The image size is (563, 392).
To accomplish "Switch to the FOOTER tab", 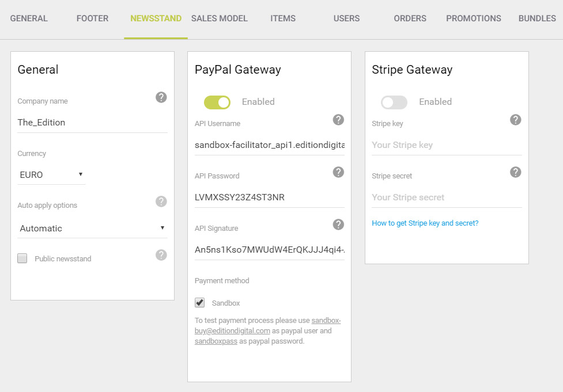I will coord(92,18).
